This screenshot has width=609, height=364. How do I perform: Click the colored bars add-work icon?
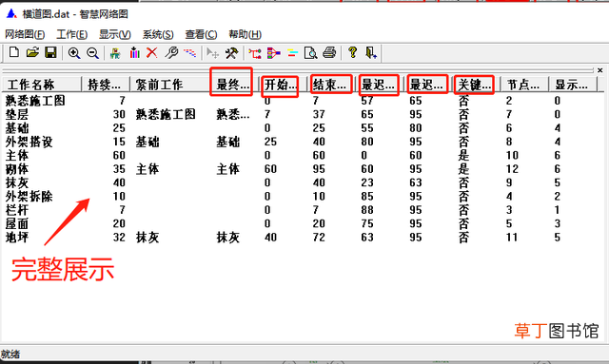coord(134,53)
